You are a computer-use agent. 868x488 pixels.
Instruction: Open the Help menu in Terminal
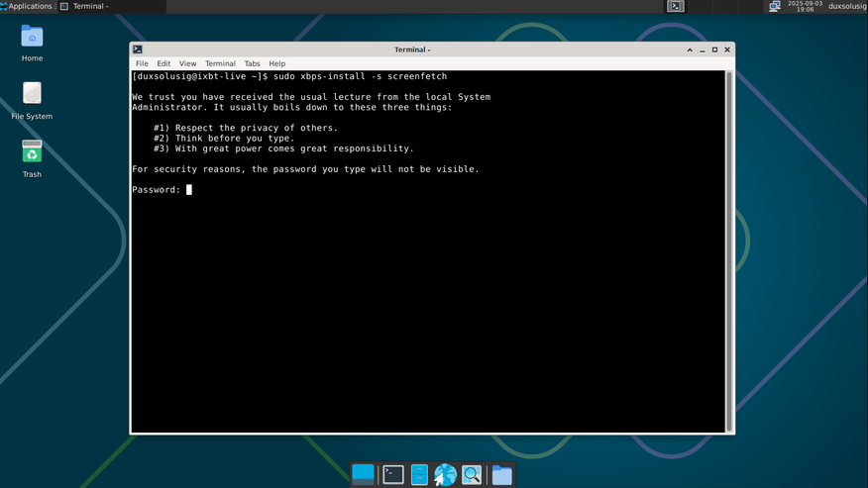tap(276, 63)
